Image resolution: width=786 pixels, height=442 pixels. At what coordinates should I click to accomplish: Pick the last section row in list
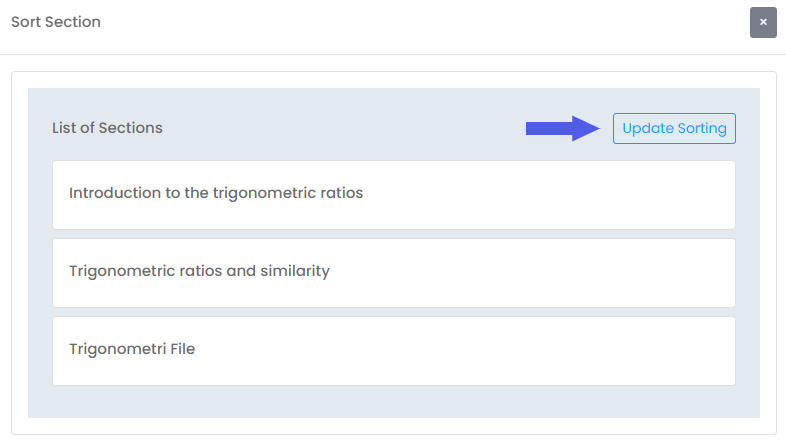click(393, 350)
